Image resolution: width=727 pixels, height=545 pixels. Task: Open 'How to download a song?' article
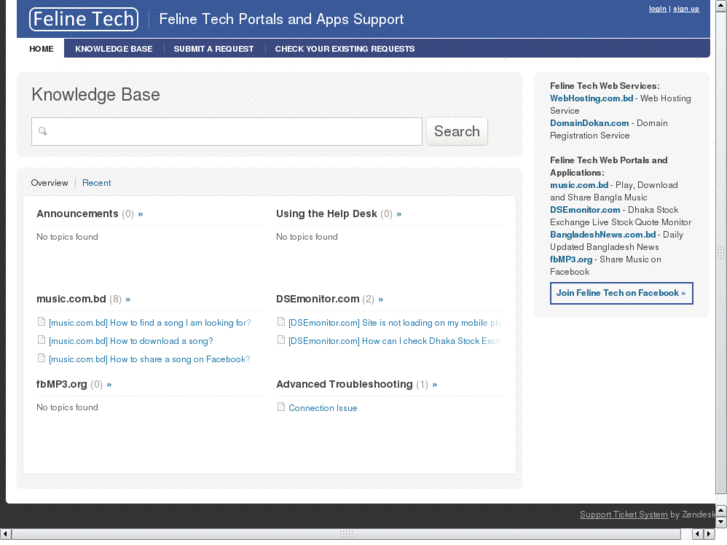pos(131,341)
